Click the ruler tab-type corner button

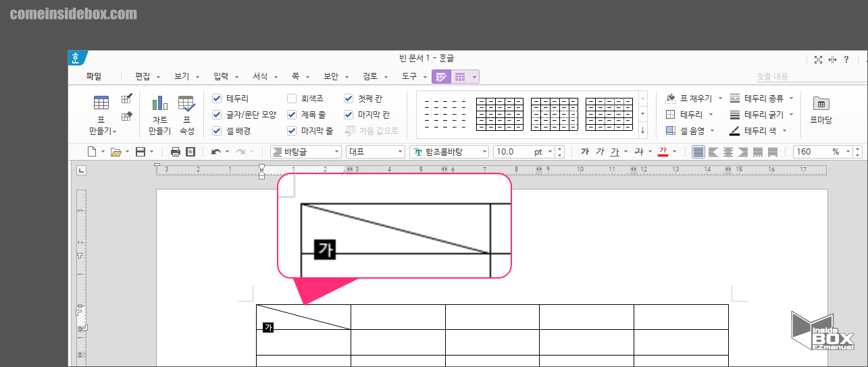[x=82, y=170]
